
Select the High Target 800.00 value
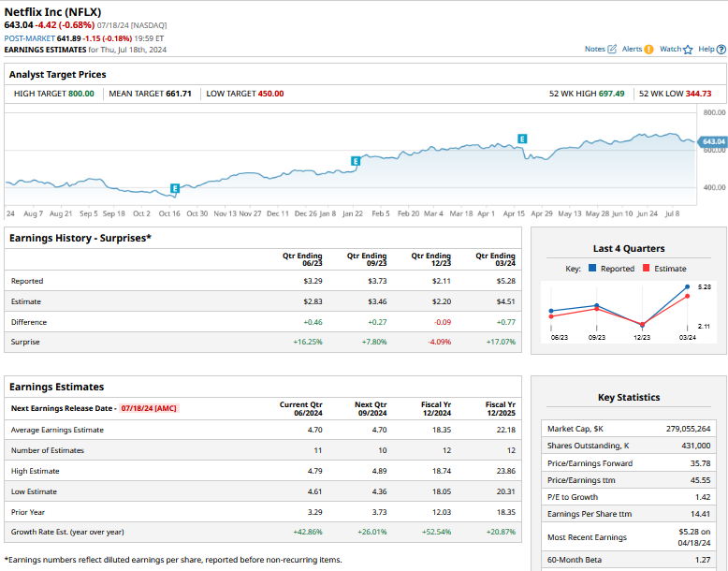click(81, 94)
